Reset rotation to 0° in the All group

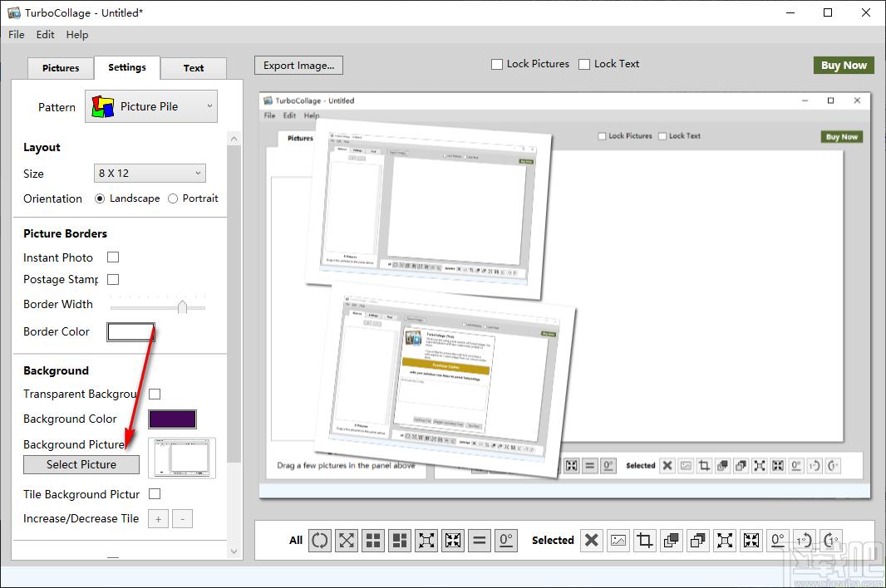click(505, 541)
